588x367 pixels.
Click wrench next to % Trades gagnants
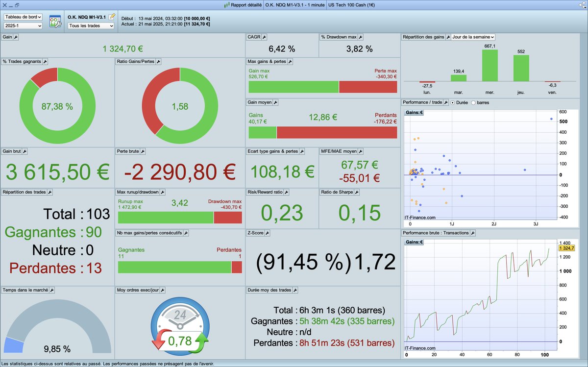(45, 61)
